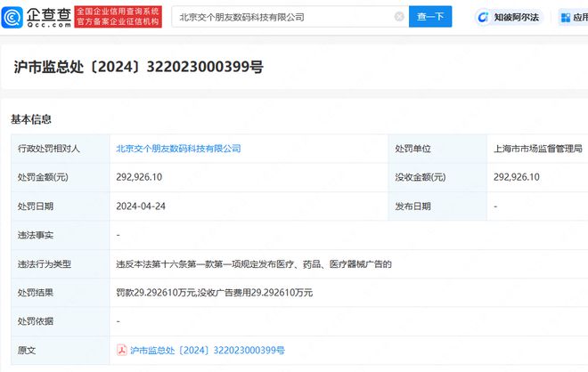Clear the search box with the X icon
The image size is (588, 372).
tap(399, 17)
